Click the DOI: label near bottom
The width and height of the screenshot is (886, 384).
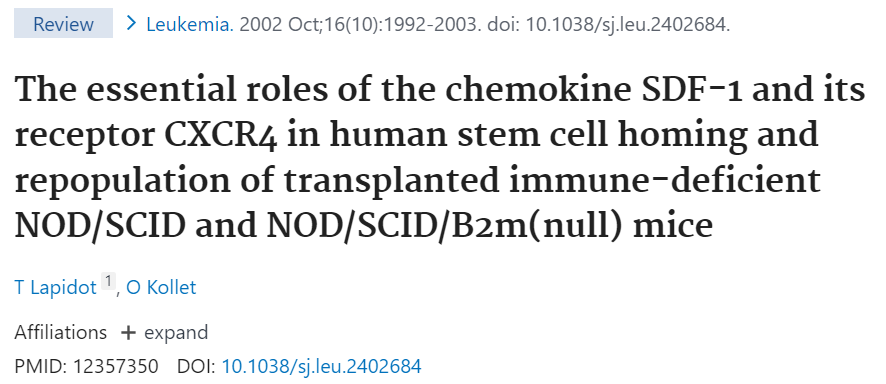[x=196, y=366]
